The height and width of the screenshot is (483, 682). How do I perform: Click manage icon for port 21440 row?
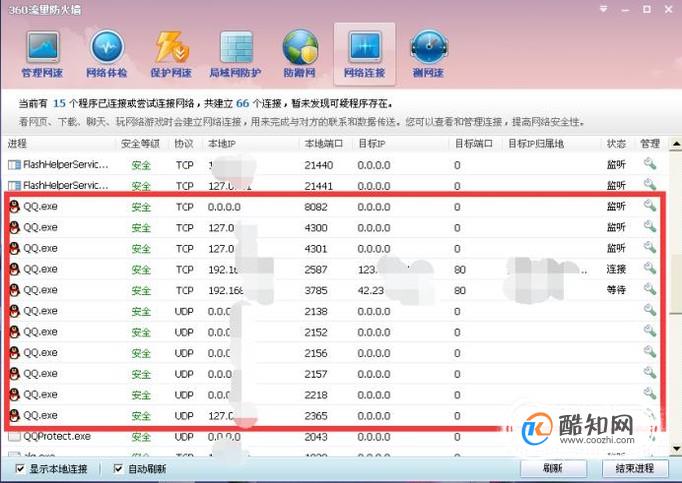tap(650, 164)
